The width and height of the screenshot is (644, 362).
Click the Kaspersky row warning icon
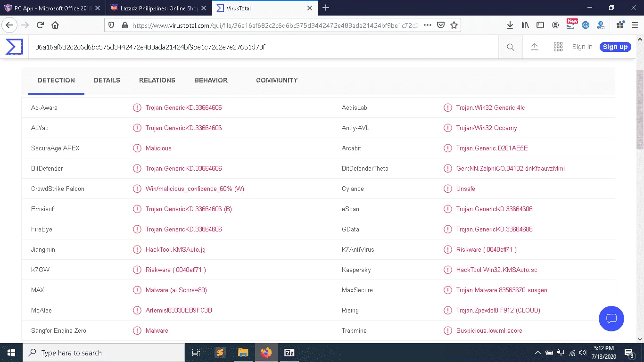pyautogui.click(x=447, y=270)
